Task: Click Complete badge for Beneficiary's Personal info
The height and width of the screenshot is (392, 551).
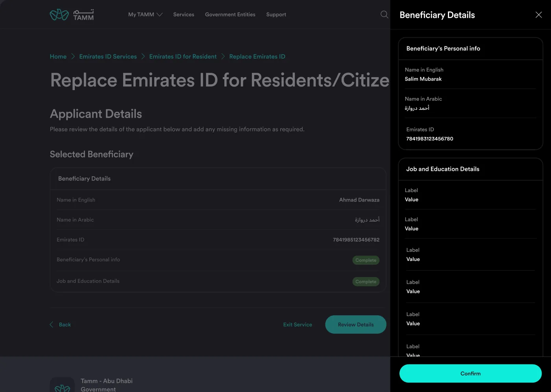Action: tap(366, 260)
